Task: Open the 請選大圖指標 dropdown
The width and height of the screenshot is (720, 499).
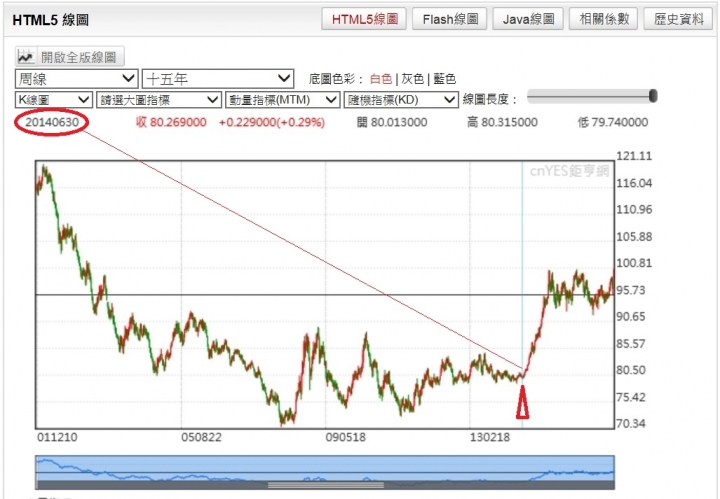Action: coord(159,100)
